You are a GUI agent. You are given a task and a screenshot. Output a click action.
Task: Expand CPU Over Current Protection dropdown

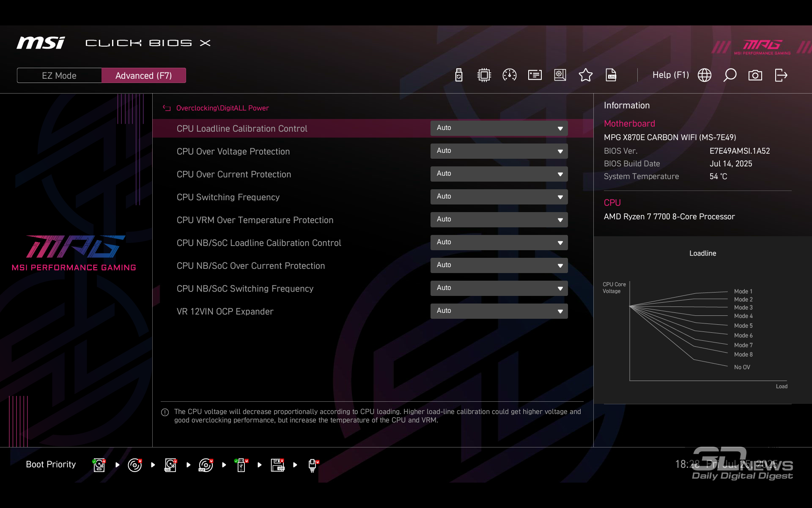pos(499,174)
